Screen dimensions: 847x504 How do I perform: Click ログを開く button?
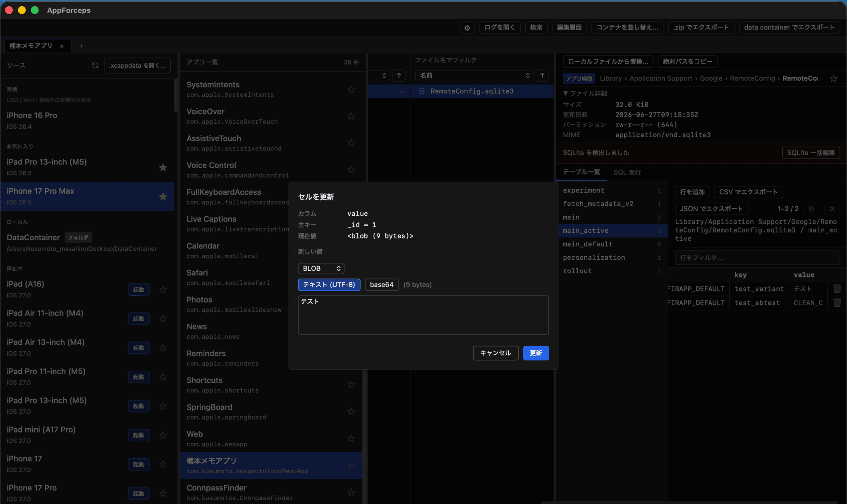click(500, 27)
